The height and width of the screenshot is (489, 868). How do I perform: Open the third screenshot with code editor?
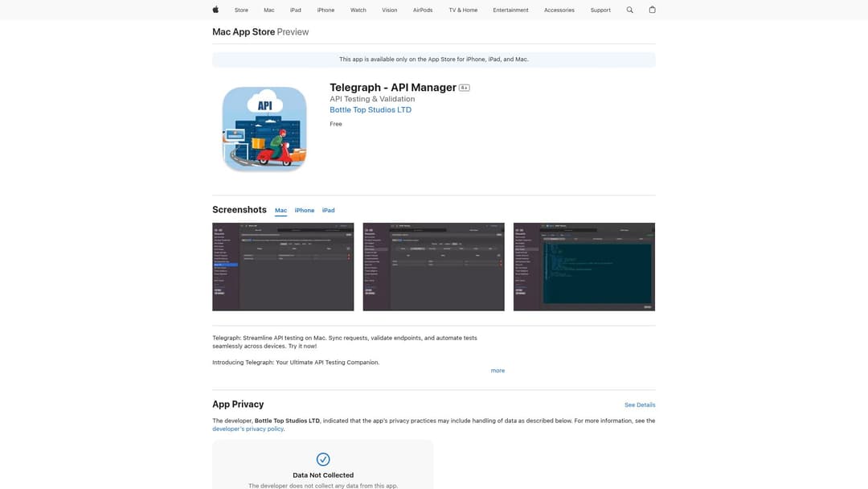[584, 266]
